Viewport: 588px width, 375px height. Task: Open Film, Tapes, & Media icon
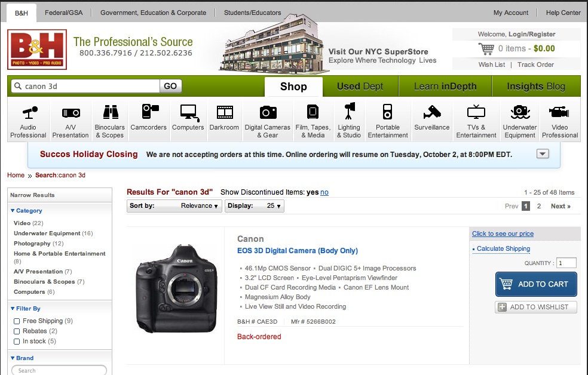(x=313, y=112)
